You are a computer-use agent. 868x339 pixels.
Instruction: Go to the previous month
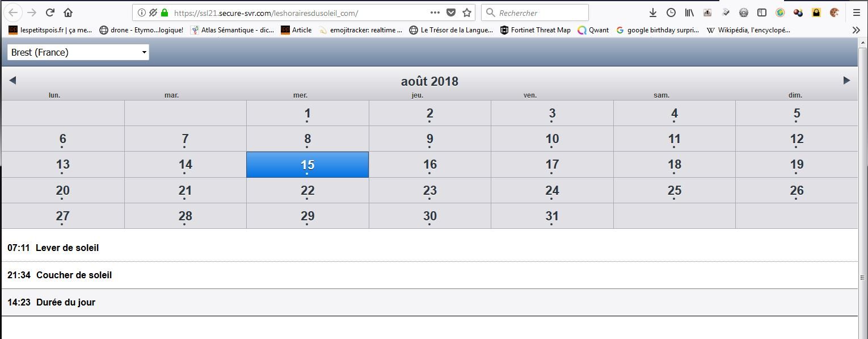coord(12,81)
